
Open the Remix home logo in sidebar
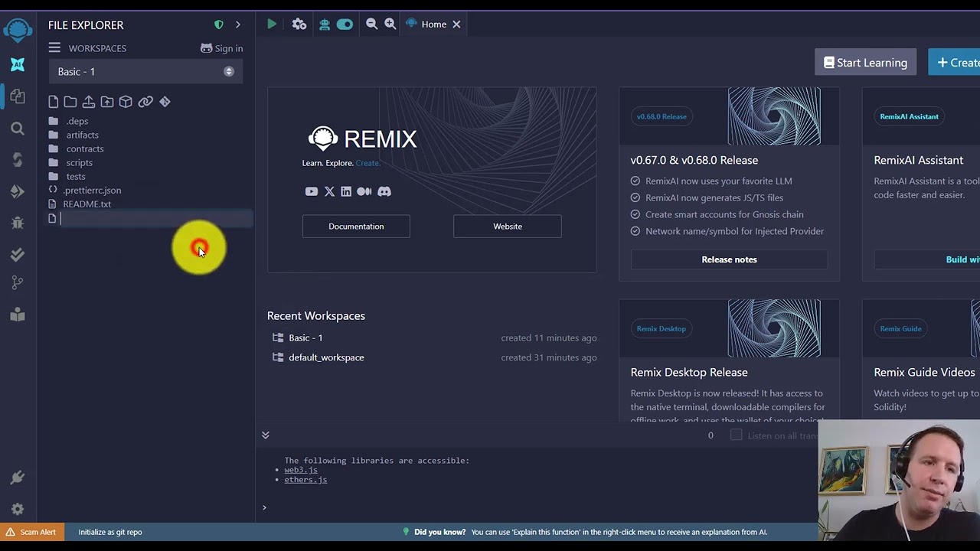[x=18, y=31]
